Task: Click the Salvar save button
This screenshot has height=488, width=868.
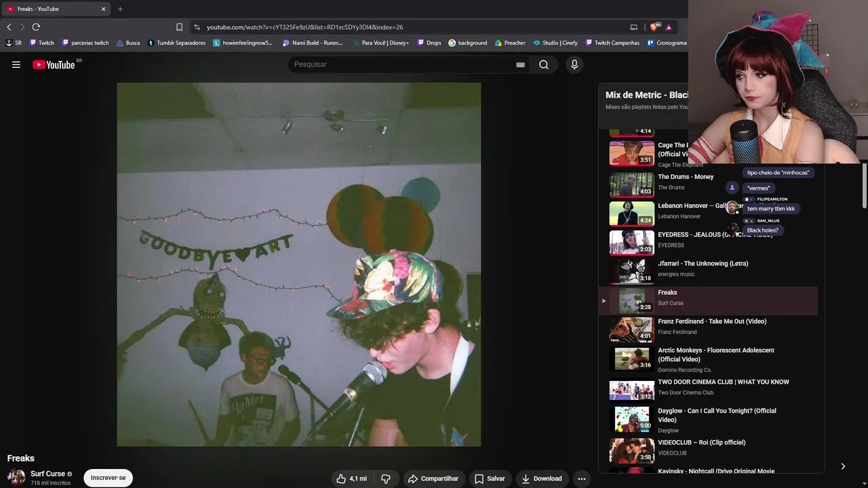Action: point(490,479)
